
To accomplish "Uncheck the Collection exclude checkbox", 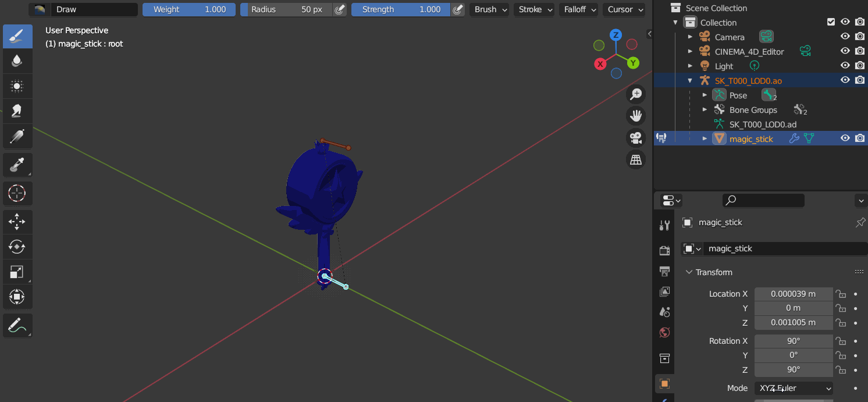I will pos(831,22).
